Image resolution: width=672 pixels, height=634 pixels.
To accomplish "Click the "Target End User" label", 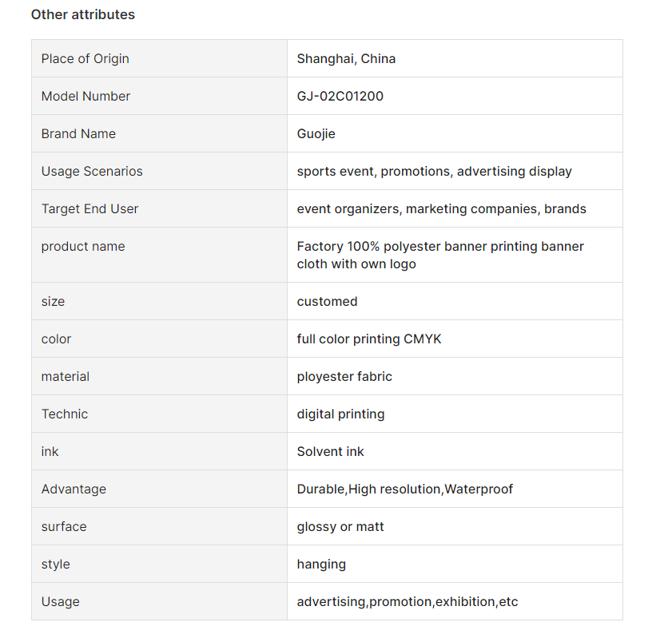I will (x=89, y=208).
